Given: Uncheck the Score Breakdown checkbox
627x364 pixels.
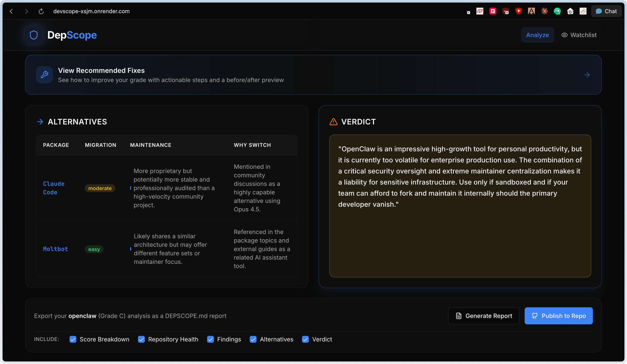Looking at the screenshot, I should click(x=73, y=339).
